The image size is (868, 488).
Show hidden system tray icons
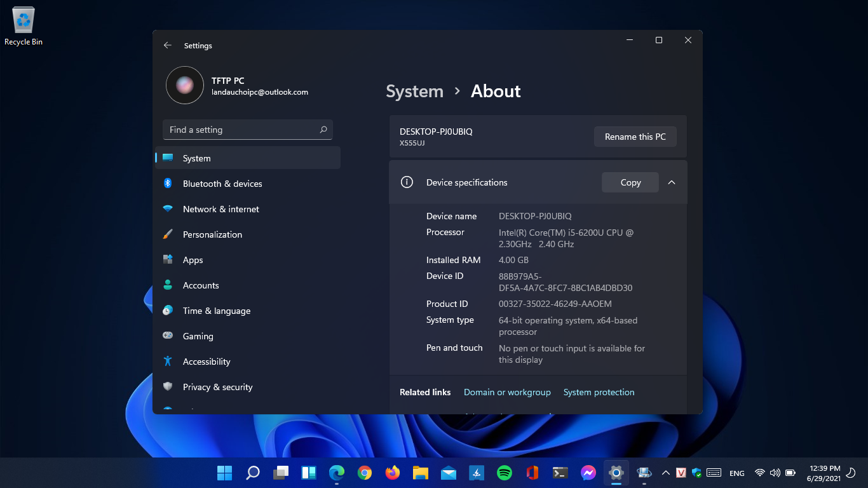[666, 473]
